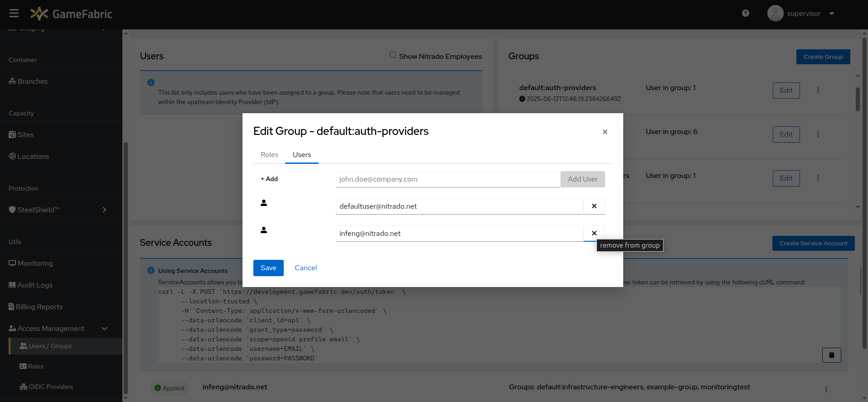Open kebab menu for infeng@nitrado.net service account
This screenshot has height=402, width=868.
[x=826, y=389]
